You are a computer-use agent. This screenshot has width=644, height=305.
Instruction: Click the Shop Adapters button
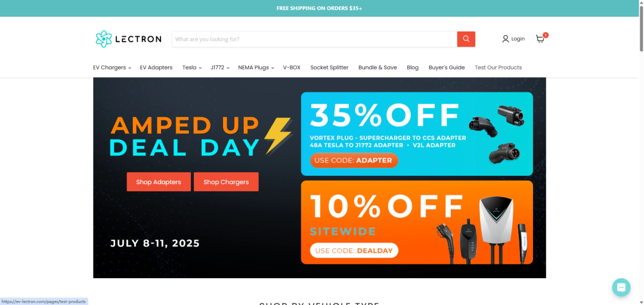(159, 182)
